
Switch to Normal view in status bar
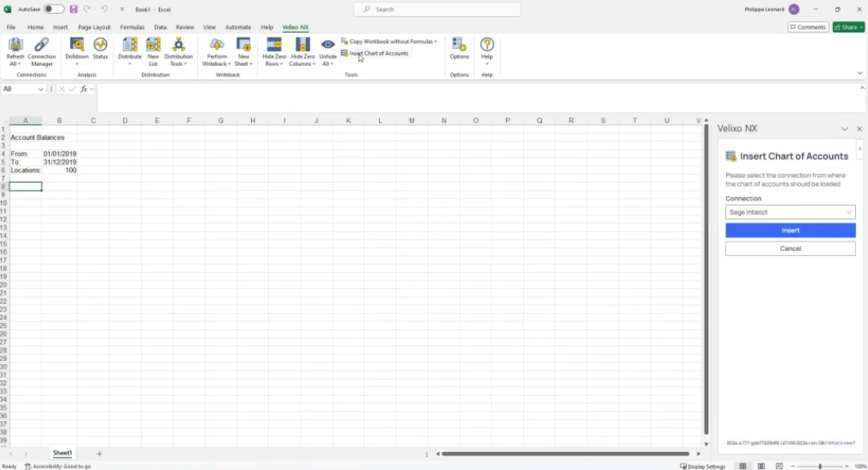point(742,466)
